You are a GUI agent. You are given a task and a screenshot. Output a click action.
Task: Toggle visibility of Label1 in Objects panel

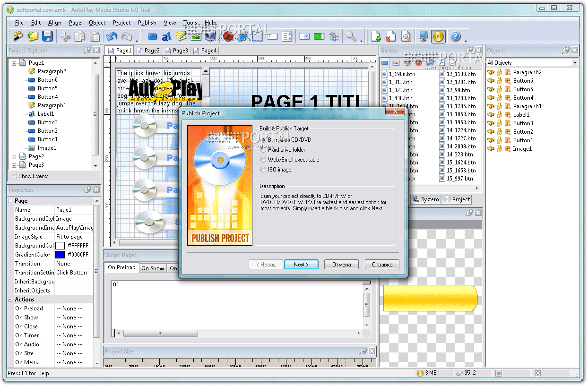coord(491,115)
